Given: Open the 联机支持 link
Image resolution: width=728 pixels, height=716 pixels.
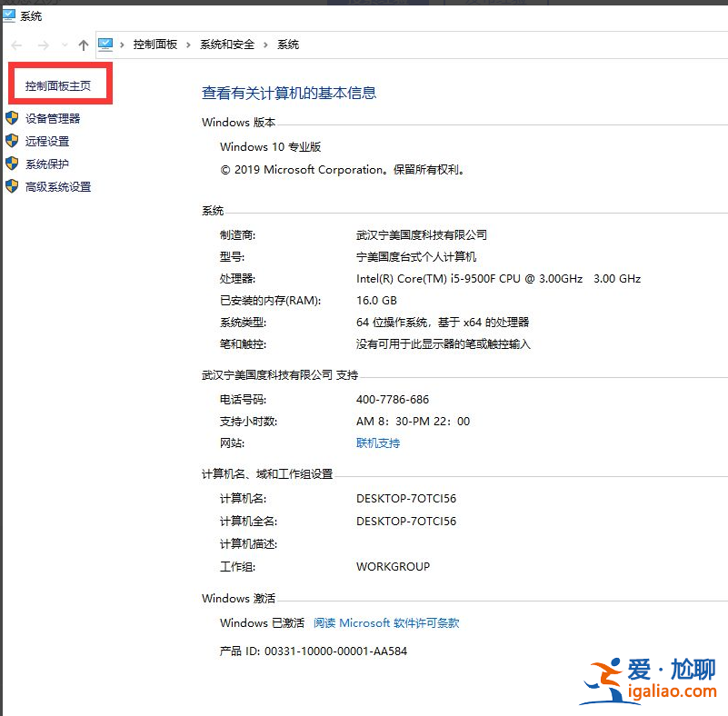Looking at the screenshot, I should (x=378, y=443).
